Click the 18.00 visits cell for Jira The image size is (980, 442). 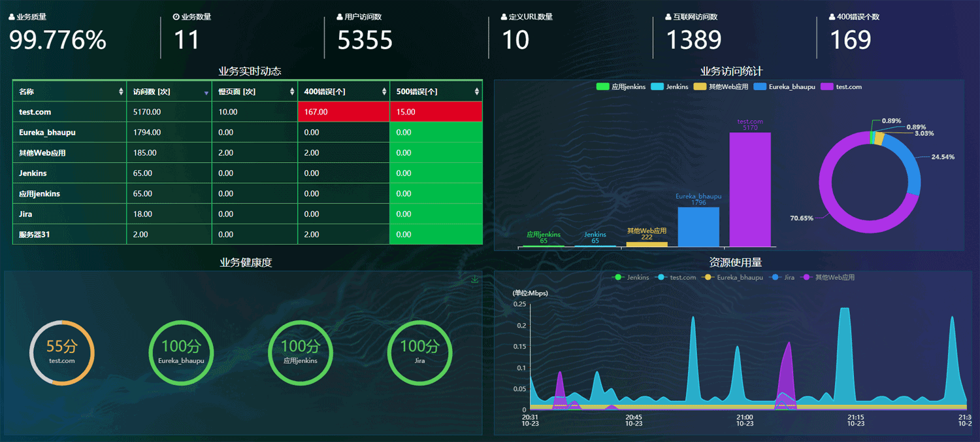point(169,214)
